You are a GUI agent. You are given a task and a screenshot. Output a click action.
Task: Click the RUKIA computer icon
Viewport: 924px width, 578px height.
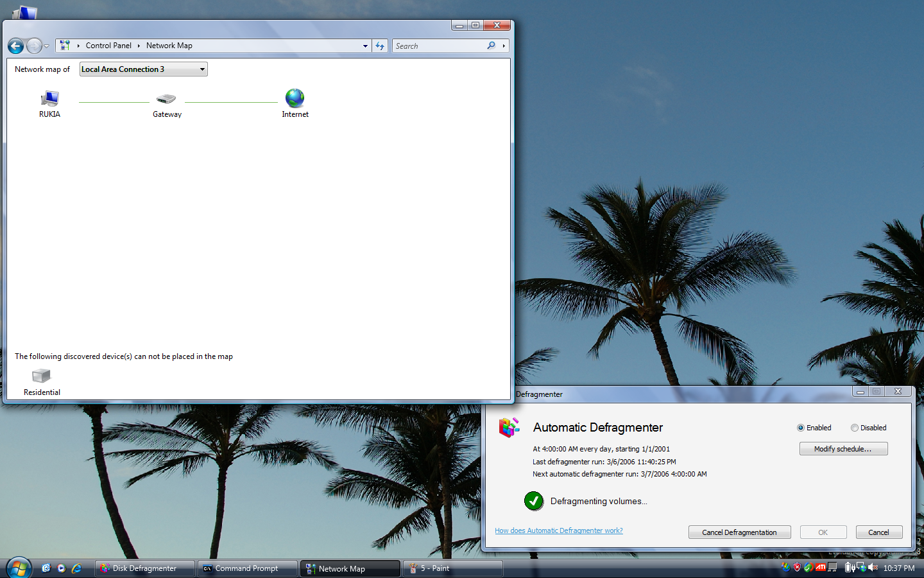point(49,99)
